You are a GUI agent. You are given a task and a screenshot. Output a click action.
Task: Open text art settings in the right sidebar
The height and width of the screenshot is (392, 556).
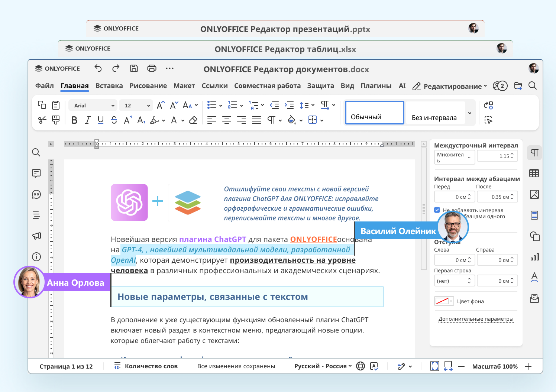point(534,277)
